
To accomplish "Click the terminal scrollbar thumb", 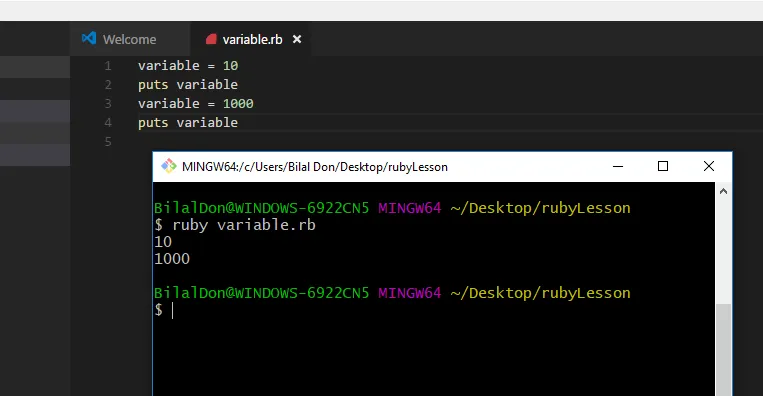I will (724, 349).
